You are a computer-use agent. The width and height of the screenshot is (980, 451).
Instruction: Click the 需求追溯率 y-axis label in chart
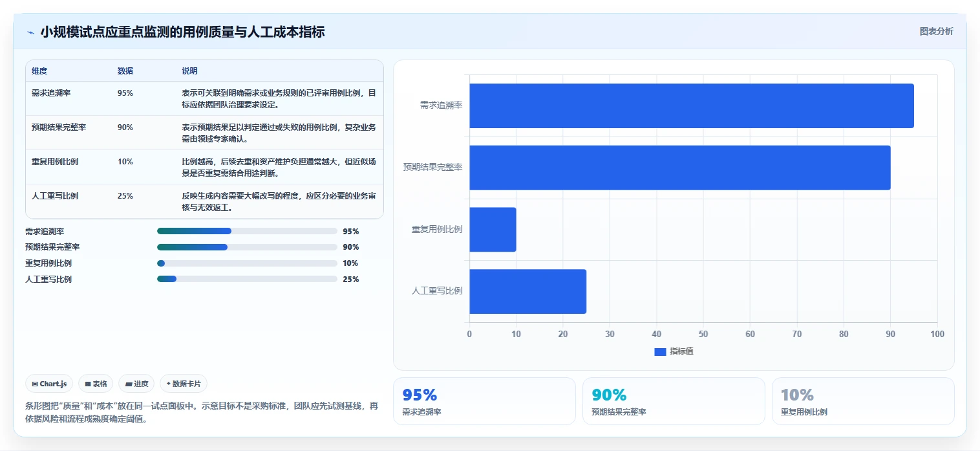coord(441,105)
